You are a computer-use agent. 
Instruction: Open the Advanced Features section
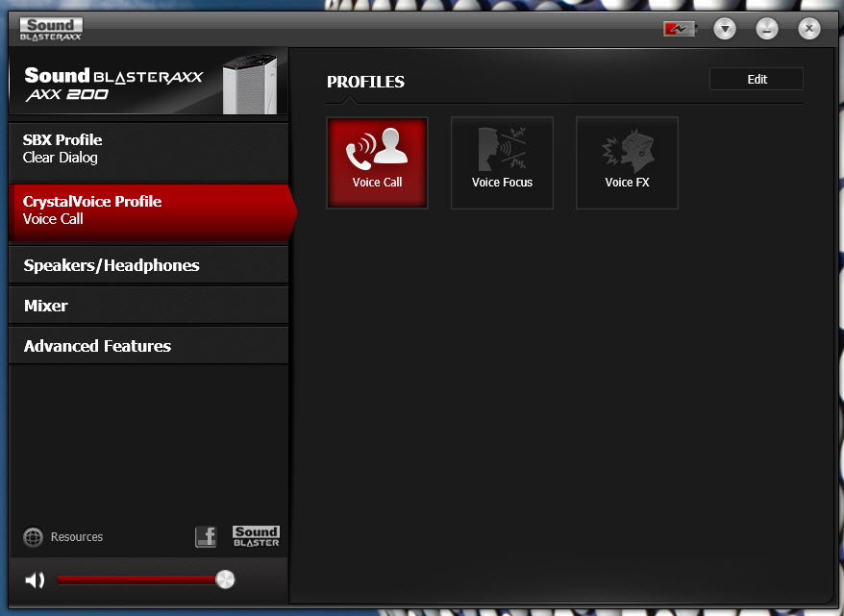(x=149, y=345)
